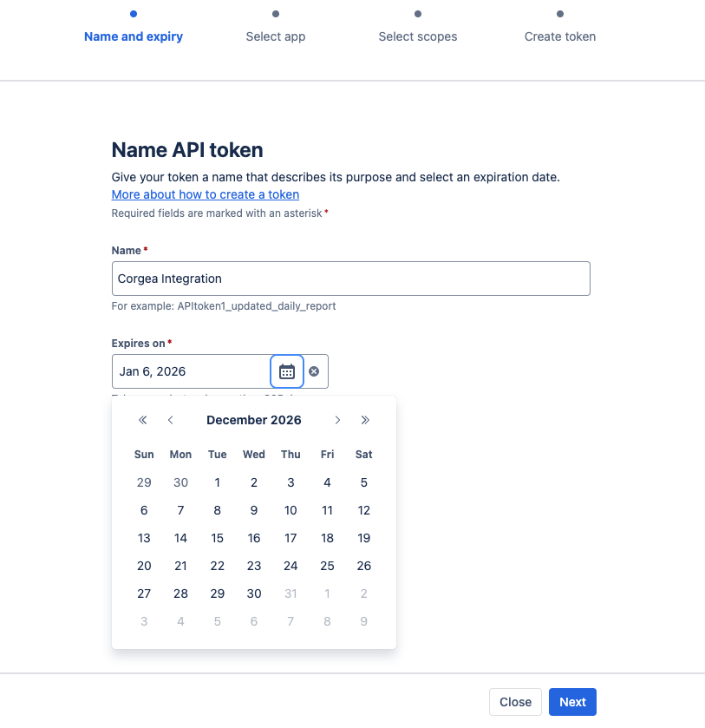This screenshot has height=728, width=705.
Task: Click the Create token step dot
Action: pyautogui.click(x=559, y=14)
